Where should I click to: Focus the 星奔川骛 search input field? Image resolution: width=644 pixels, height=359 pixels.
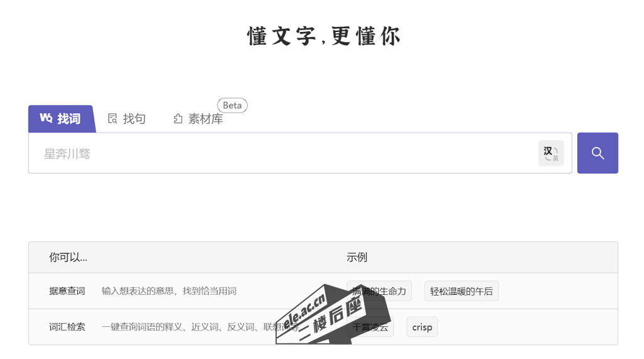[283, 153]
